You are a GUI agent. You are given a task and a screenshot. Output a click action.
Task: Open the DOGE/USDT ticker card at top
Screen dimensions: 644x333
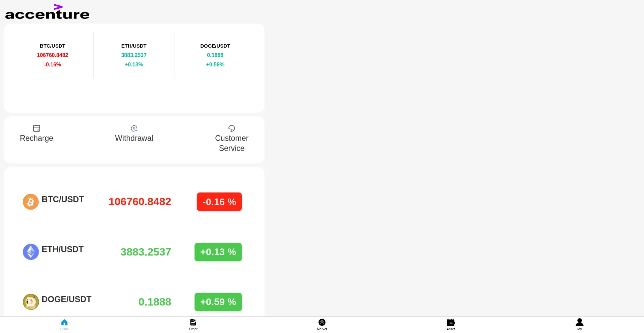pyautogui.click(x=215, y=55)
